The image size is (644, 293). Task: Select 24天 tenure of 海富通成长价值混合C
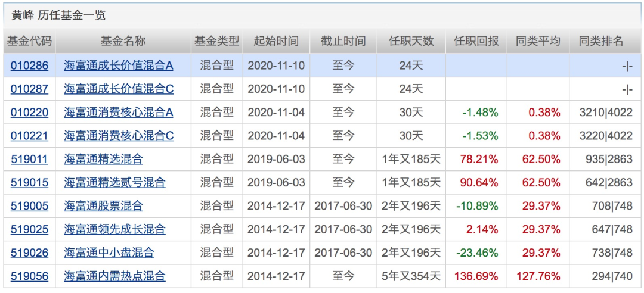click(411, 89)
